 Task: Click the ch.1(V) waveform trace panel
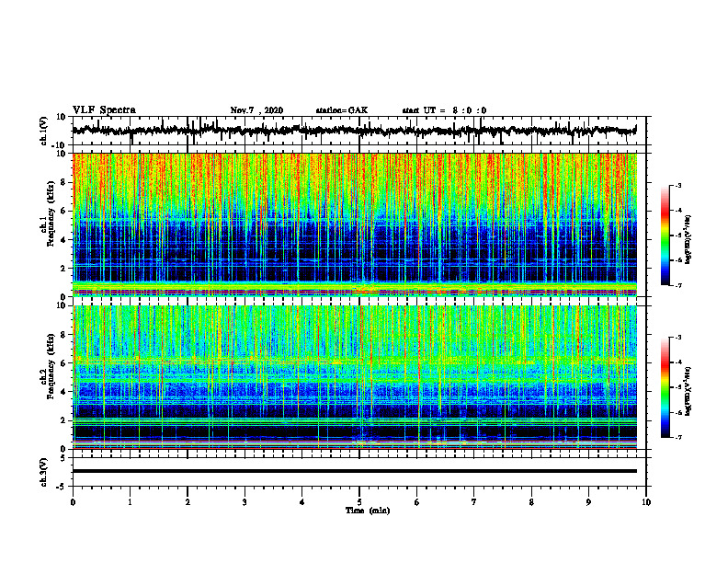[x=359, y=131]
